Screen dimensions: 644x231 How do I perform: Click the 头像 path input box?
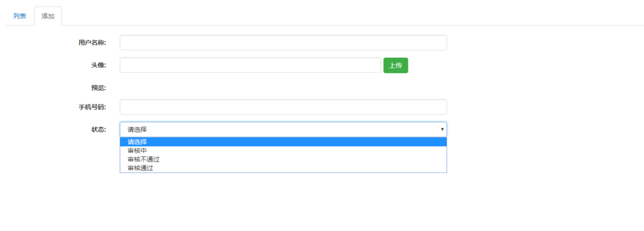250,65
